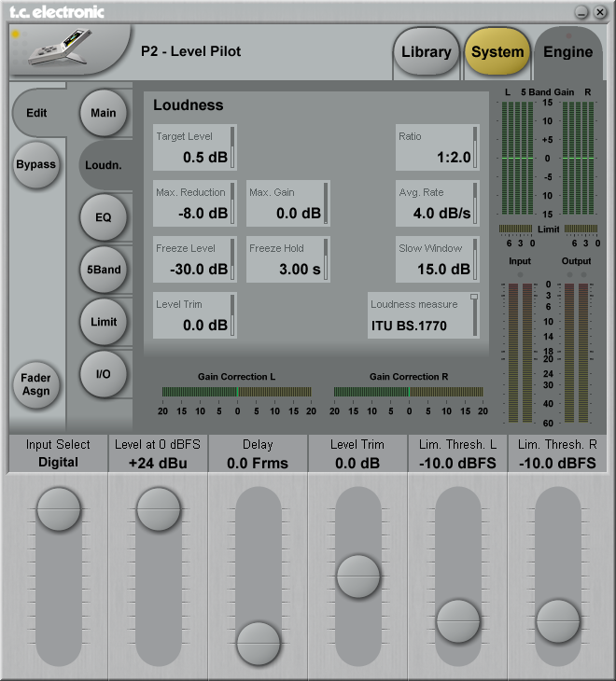
Task: Open the Library tab
Action: point(426,51)
